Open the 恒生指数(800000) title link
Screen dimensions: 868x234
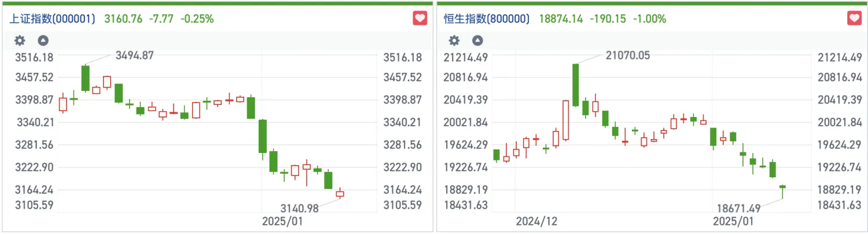[x=487, y=19]
